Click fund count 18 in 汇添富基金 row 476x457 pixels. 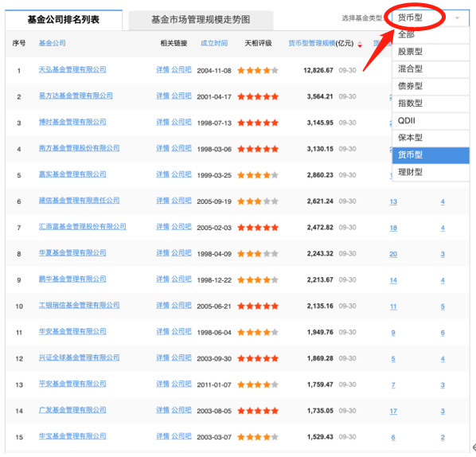[x=393, y=228]
